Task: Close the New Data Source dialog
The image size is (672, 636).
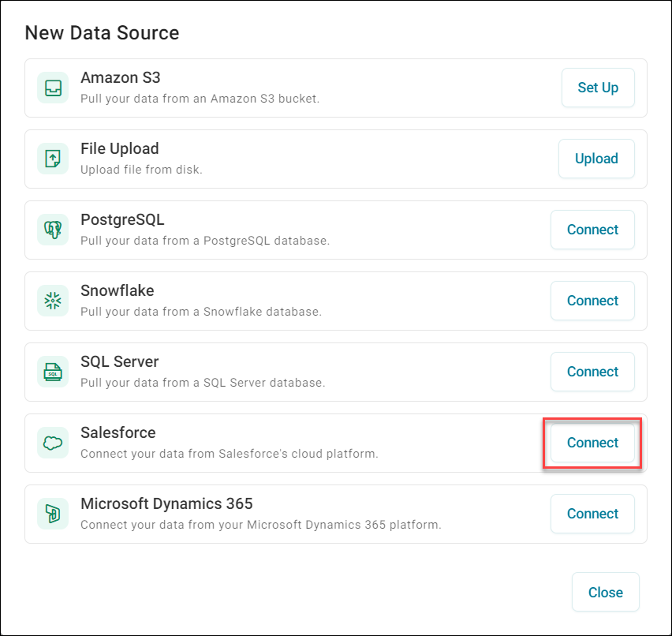Action: 605,592
